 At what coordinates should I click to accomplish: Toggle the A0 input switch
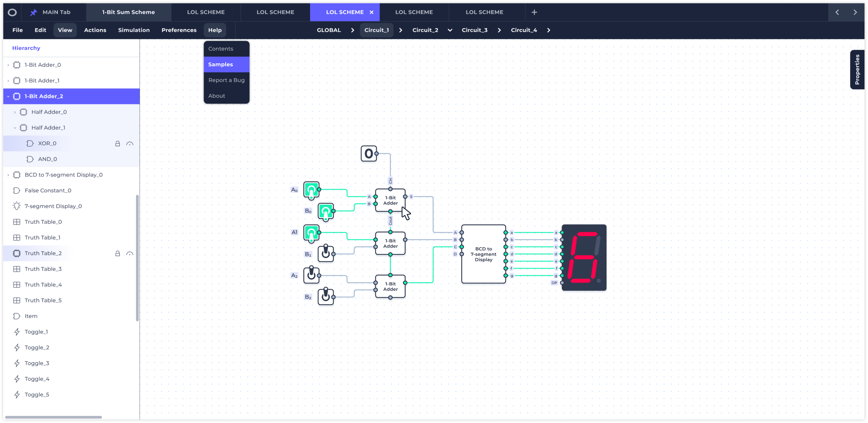[311, 190]
